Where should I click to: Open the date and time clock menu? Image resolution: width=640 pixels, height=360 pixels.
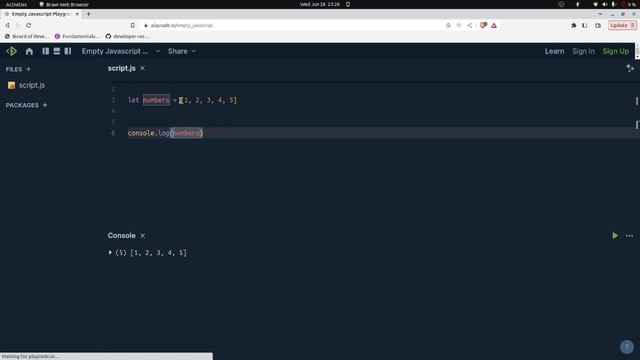[x=320, y=4]
